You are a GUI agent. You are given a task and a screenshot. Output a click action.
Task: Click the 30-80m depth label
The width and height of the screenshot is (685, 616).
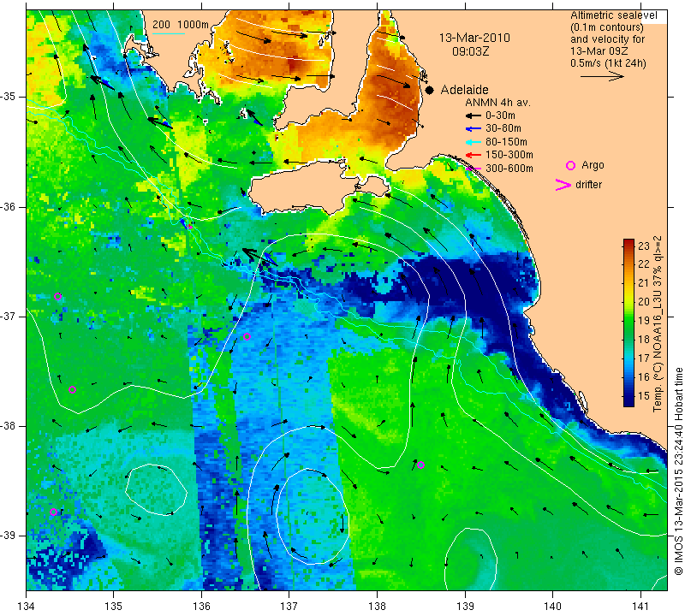click(503, 129)
